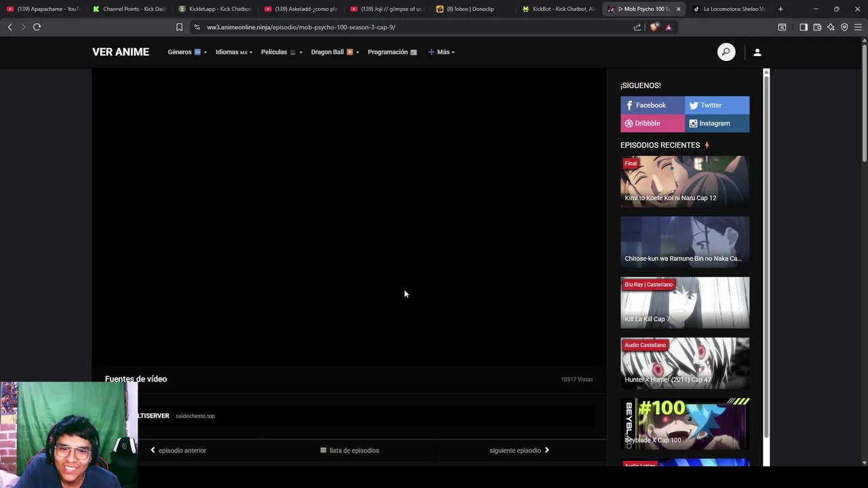Open the browser main menu hamburger icon
868x488 pixels.
pos(858,27)
